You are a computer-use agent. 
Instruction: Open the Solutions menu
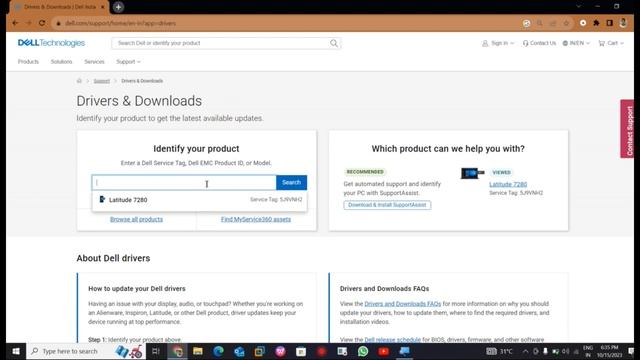(61, 62)
